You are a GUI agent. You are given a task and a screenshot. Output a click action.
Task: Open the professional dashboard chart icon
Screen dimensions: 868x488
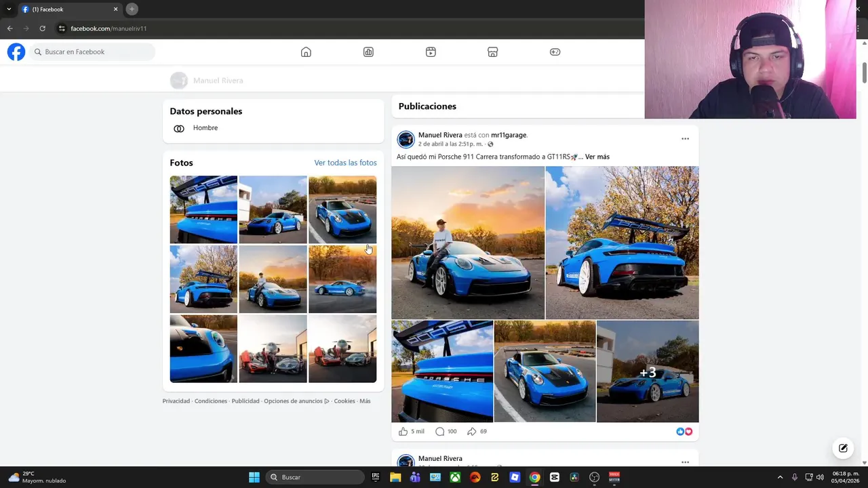tap(368, 52)
